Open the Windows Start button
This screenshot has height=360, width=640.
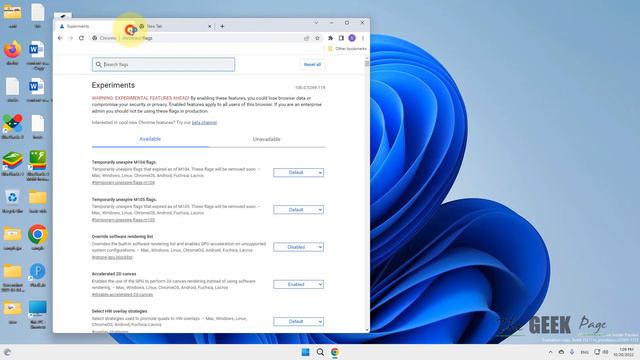click(305, 352)
